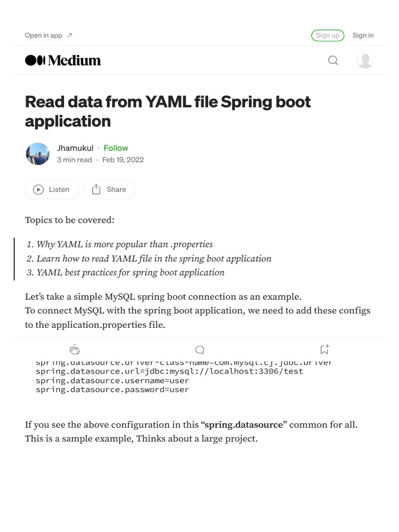
Task: Click the Open in app link
Action: [x=44, y=35]
